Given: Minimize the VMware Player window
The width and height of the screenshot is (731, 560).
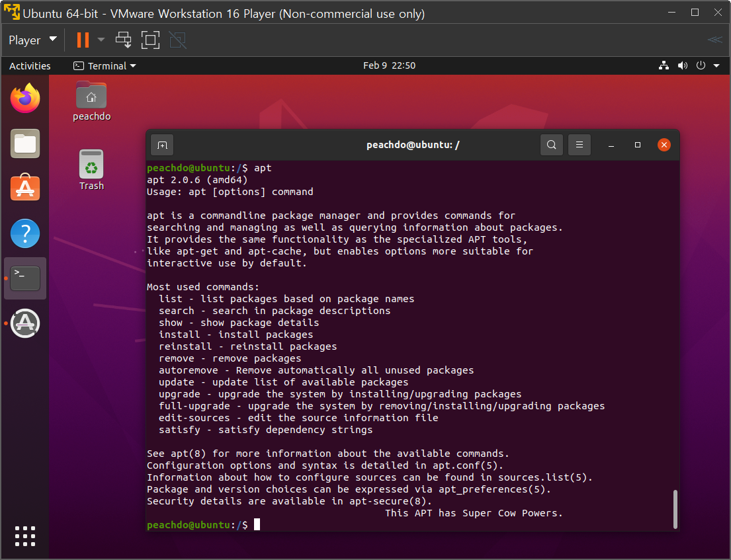Looking at the screenshot, I should (672, 13).
